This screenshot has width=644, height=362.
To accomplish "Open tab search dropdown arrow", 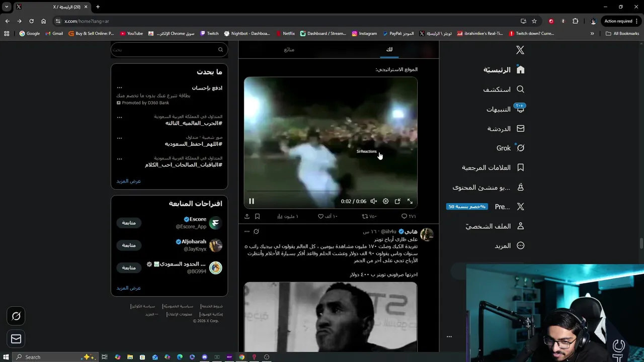I will point(7,7).
